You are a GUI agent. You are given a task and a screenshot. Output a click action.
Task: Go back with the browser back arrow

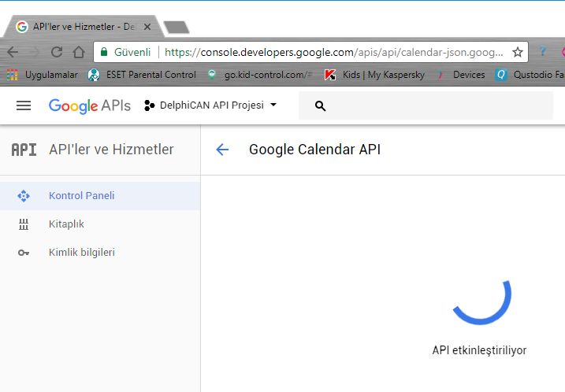[x=13, y=52]
